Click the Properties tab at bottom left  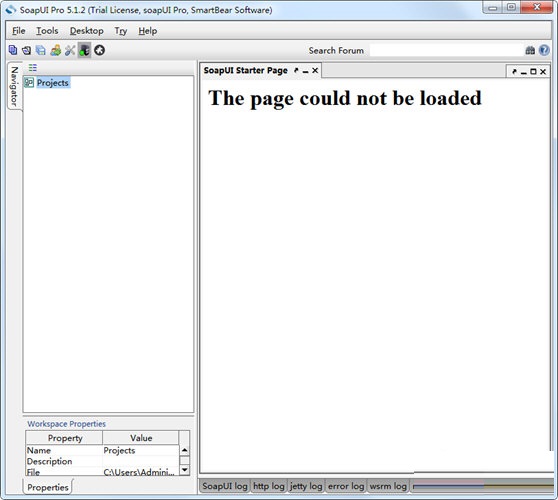(48, 487)
